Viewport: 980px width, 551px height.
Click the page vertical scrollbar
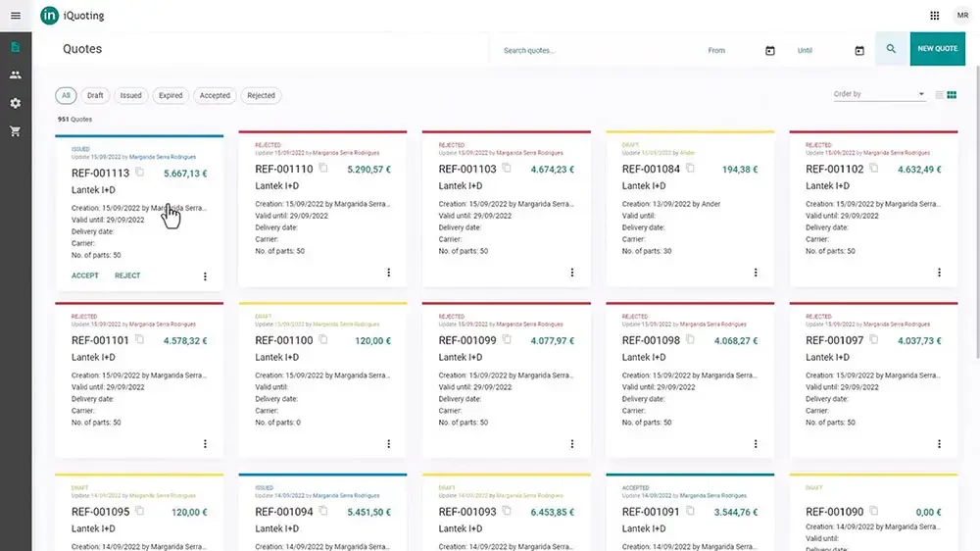pyautogui.click(x=976, y=213)
